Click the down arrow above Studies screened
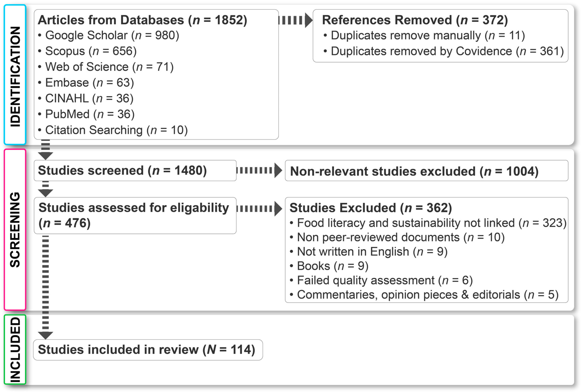 tap(45, 150)
